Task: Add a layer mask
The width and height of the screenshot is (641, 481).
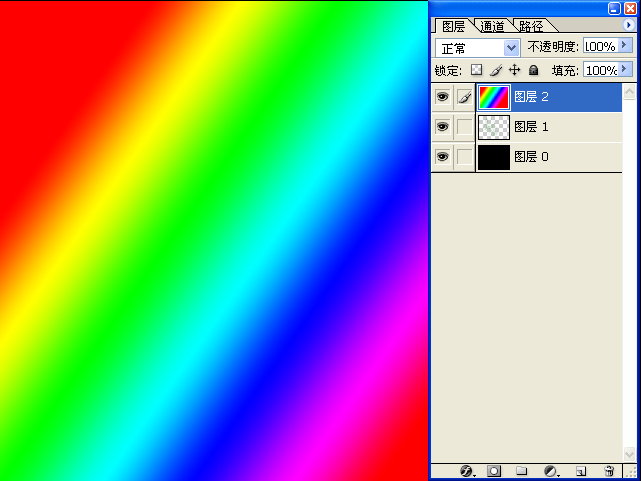Action: pyautogui.click(x=494, y=471)
